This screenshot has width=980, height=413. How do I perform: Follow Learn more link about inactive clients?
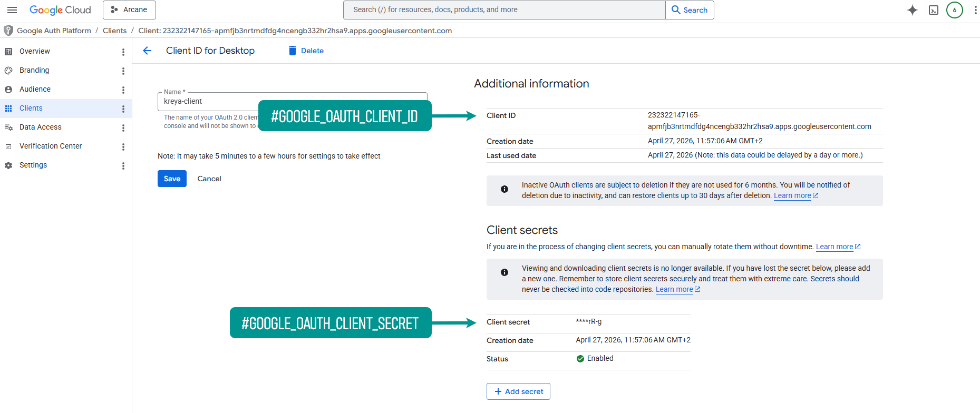pos(792,195)
